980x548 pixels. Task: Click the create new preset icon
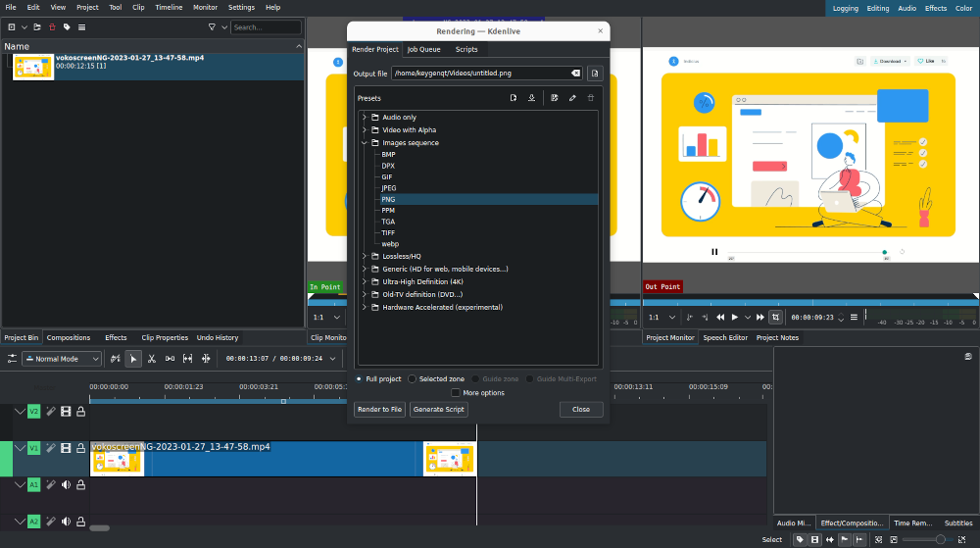514,98
